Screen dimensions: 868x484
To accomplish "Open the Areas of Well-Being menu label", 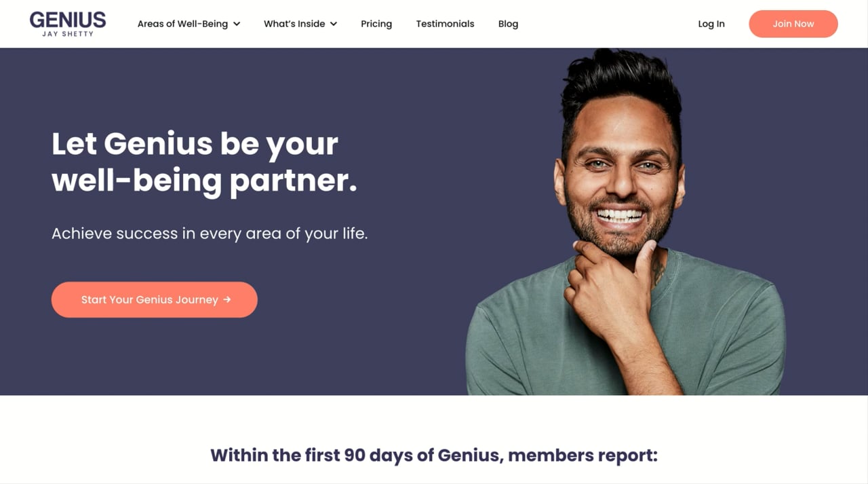I will pyautogui.click(x=182, y=24).
